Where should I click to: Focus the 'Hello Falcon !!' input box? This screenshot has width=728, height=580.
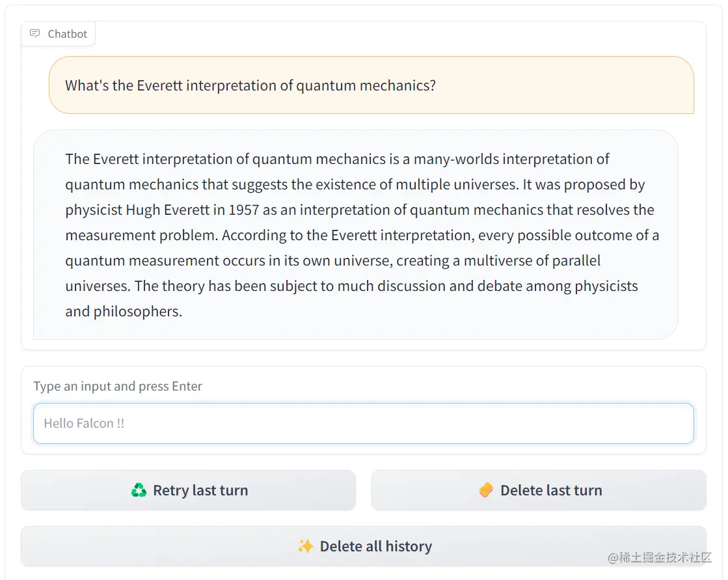tap(363, 424)
